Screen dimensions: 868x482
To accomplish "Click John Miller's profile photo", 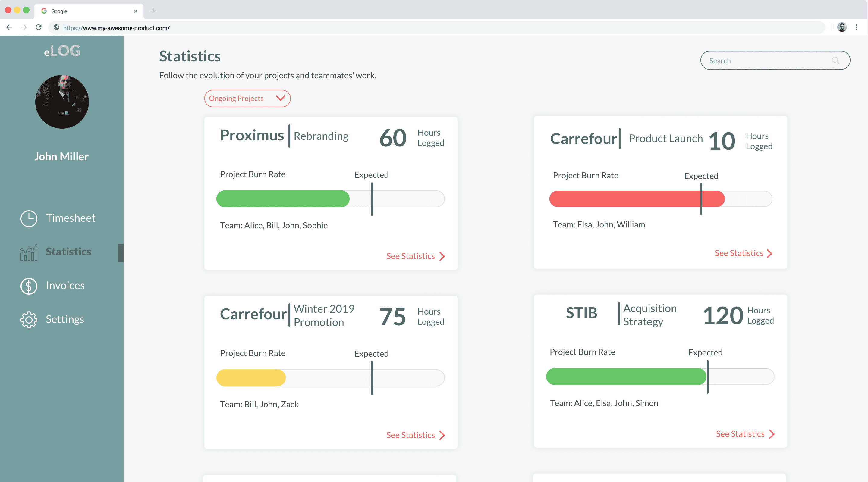I will pyautogui.click(x=62, y=102).
